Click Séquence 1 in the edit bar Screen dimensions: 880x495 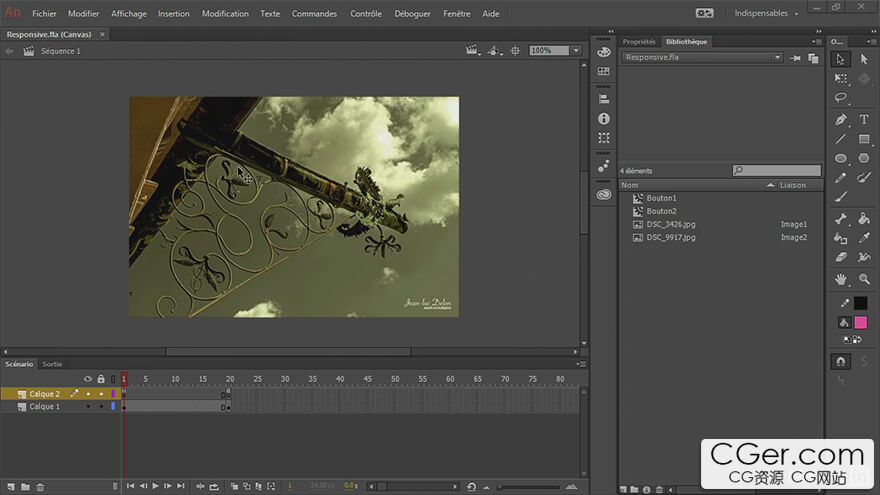tap(60, 51)
